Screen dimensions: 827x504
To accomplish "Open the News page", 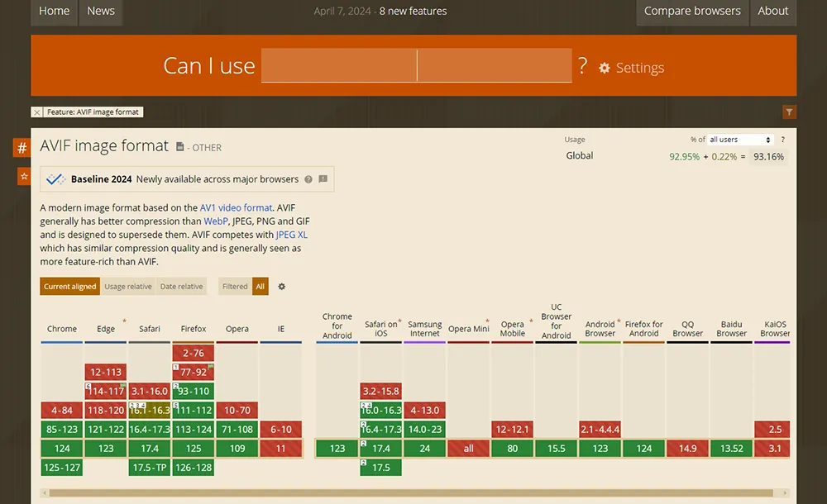I will click(x=101, y=11).
